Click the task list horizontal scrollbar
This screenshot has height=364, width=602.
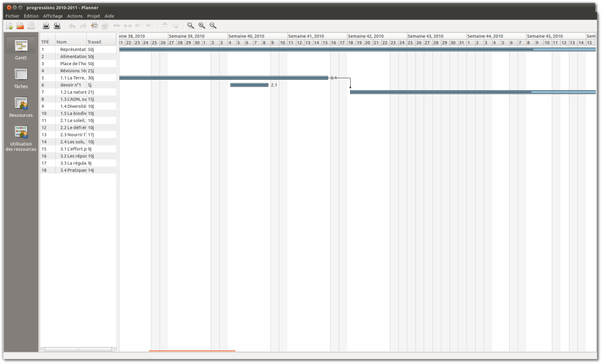click(x=78, y=349)
